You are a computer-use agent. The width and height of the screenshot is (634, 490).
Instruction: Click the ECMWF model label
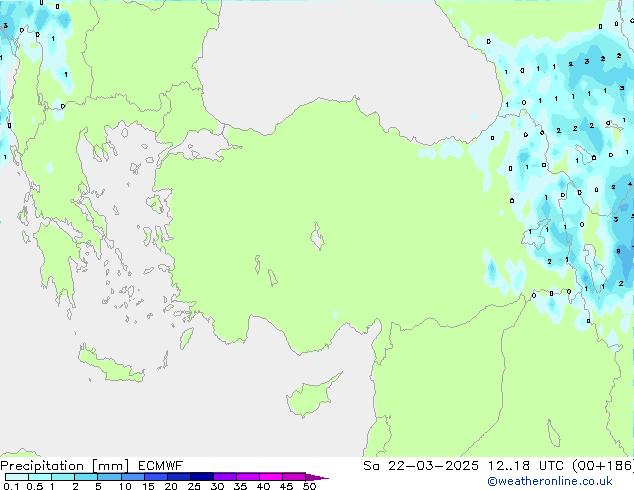[x=161, y=466]
